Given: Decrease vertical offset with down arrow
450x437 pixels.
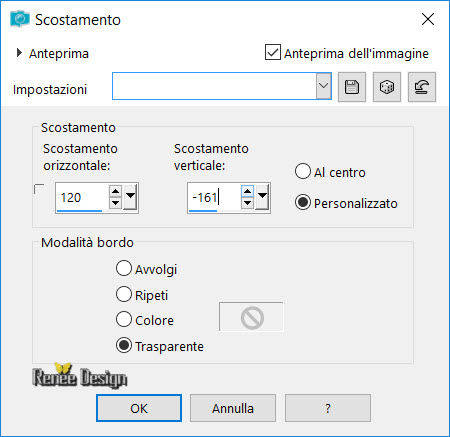Looking at the screenshot, I should (247, 203).
